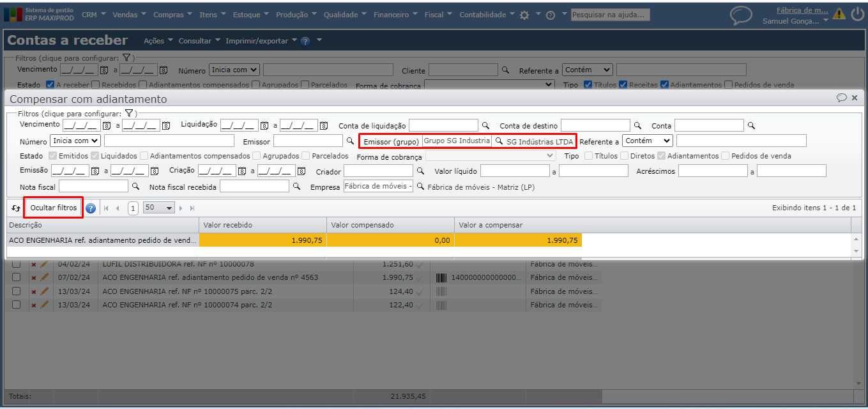Open the Estoque menu
The height and width of the screenshot is (409, 868).
(x=250, y=15)
